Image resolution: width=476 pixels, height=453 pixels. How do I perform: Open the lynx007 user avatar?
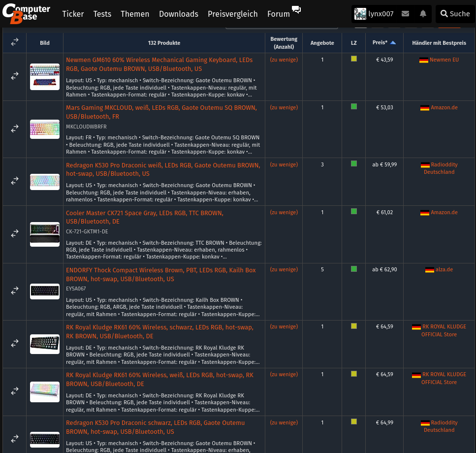(360, 14)
